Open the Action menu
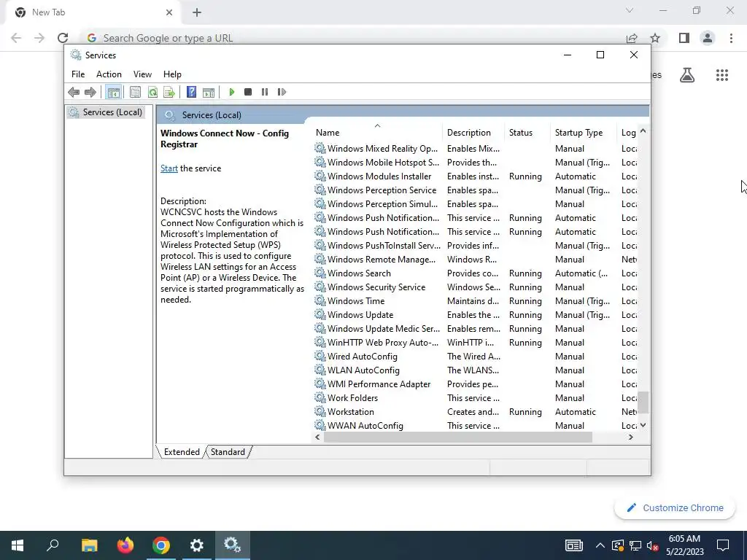Image resolution: width=747 pixels, height=560 pixels. point(109,74)
